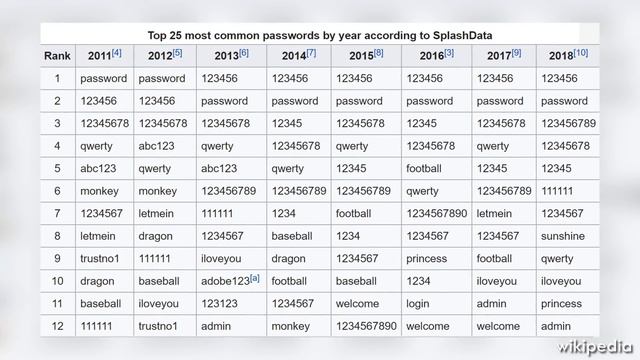The height and width of the screenshot is (360, 640).
Task: Open footnote [a] next to adobe123
Action: pos(255,278)
